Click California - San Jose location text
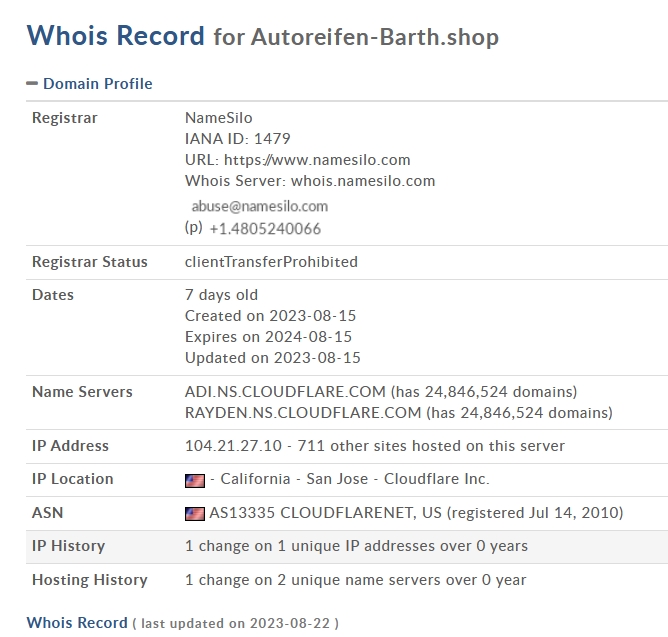This screenshot has width=668, height=637. click(x=294, y=479)
